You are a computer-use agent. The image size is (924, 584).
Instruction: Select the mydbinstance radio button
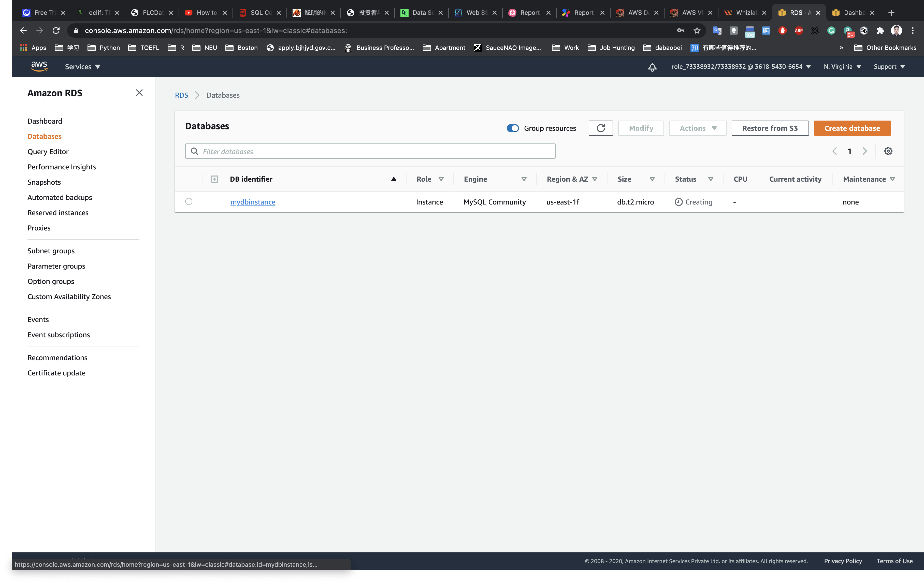[189, 201]
